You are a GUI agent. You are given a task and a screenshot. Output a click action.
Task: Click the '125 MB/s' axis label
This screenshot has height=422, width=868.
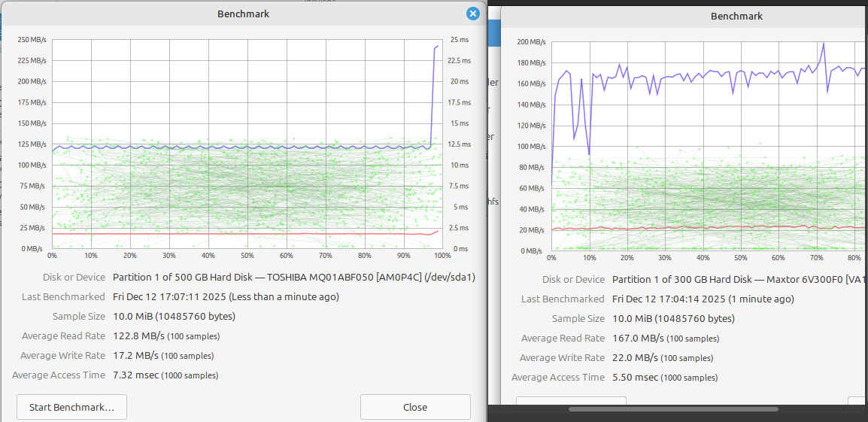(32, 144)
